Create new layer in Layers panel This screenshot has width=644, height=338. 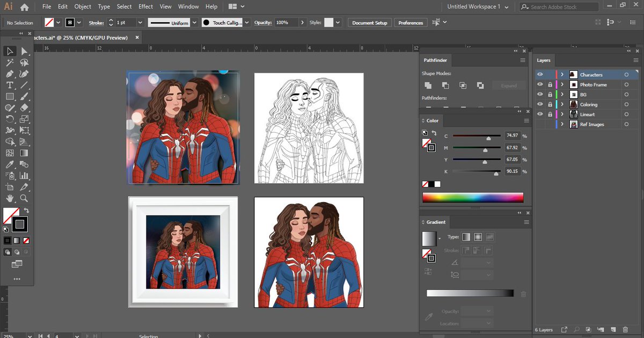pyautogui.click(x=613, y=329)
